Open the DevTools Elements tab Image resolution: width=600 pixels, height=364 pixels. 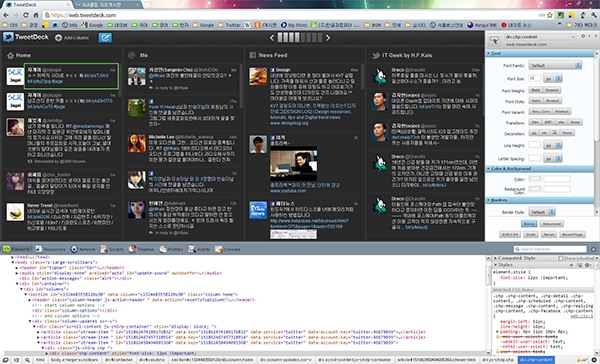pyautogui.click(x=16, y=249)
